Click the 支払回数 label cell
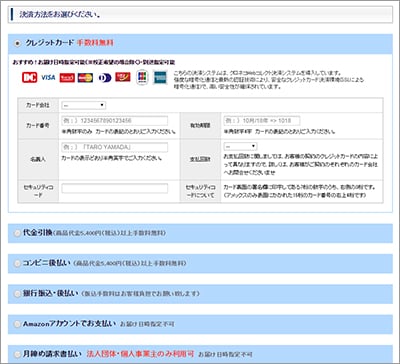The width and height of the screenshot is (400, 364). coord(200,159)
